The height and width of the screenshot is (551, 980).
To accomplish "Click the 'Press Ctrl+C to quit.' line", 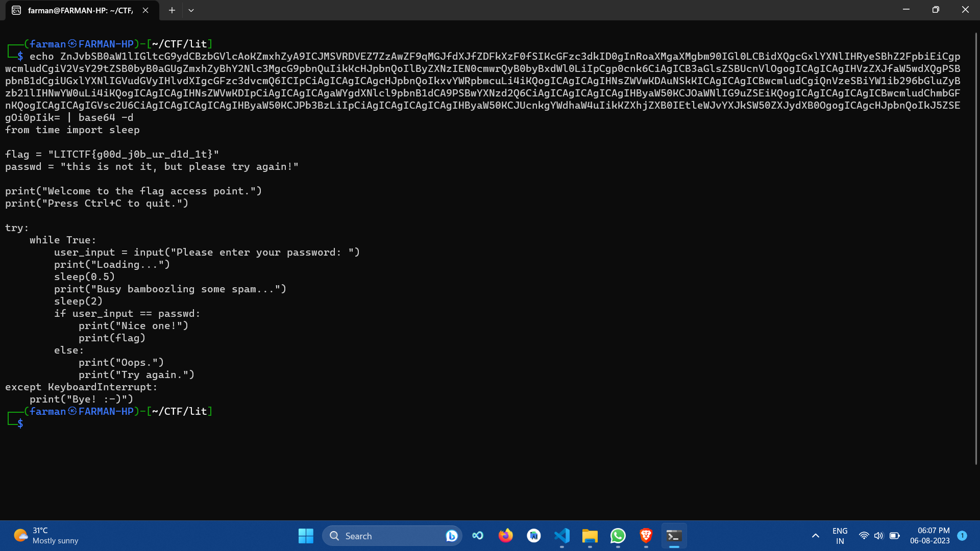I will [97, 203].
